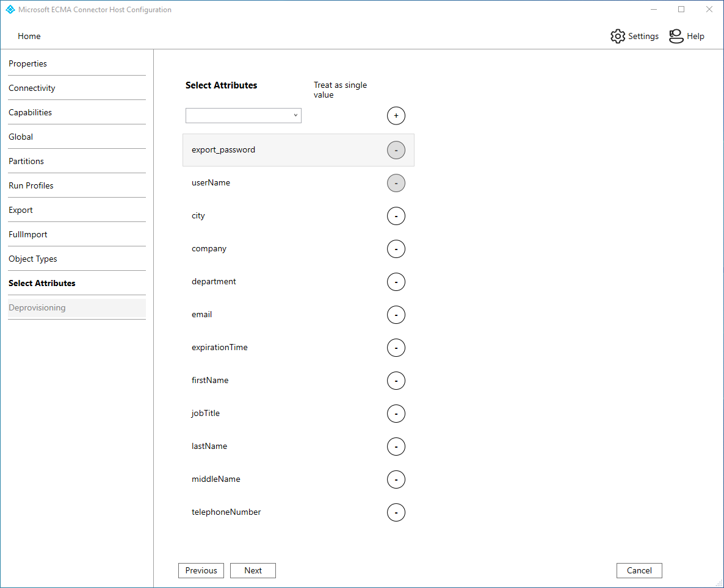Remove the userName attribute
Viewport: 724px width, 588px height.
tap(396, 183)
